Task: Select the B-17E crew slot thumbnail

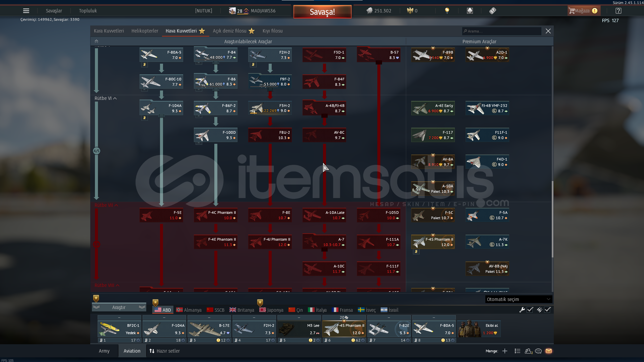Action: pos(209,329)
